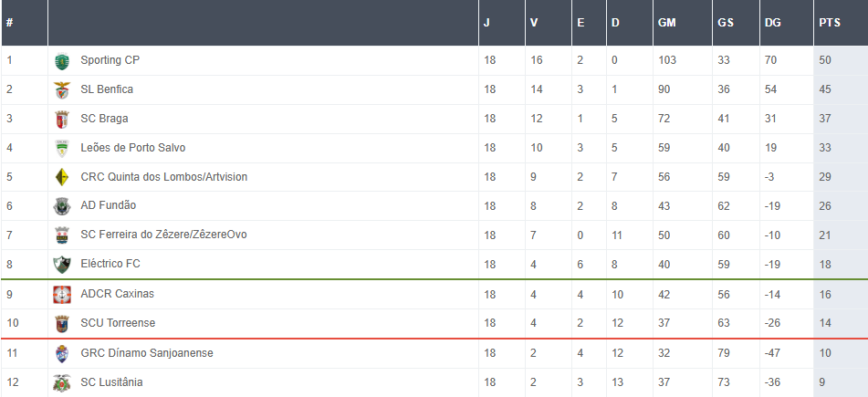Click the Sporting CP club crest

tap(62, 61)
